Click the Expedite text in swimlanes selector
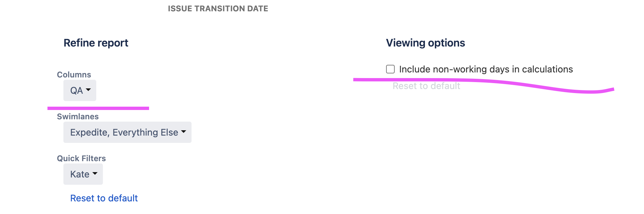Image resolution: width=644 pixels, height=214 pixels. (x=90, y=132)
